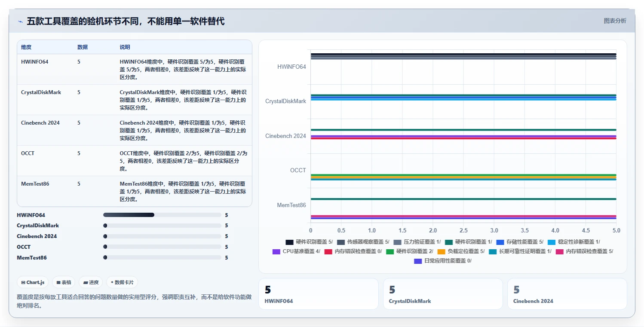644x327 pixels.
Task: Click the 说明 column header
Action: click(125, 47)
